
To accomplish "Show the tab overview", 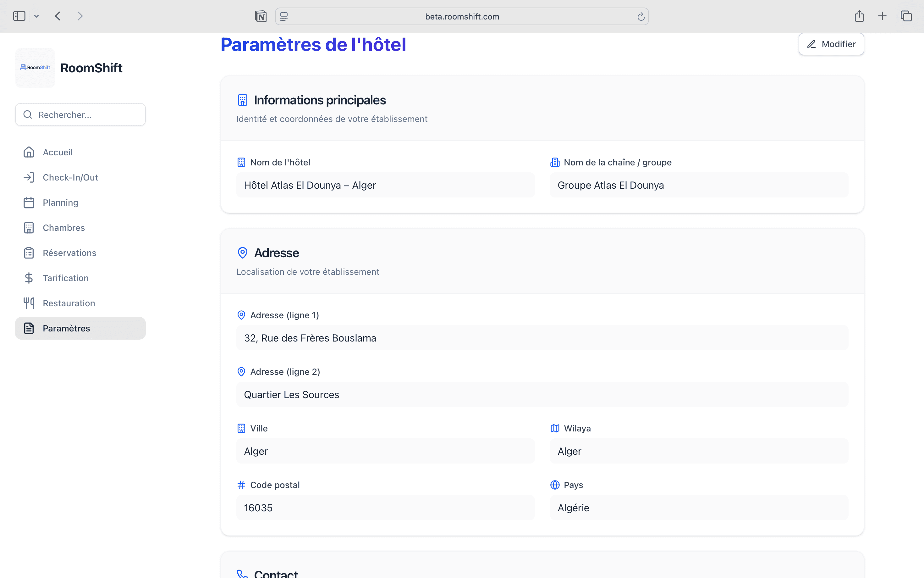I will click(906, 16).
